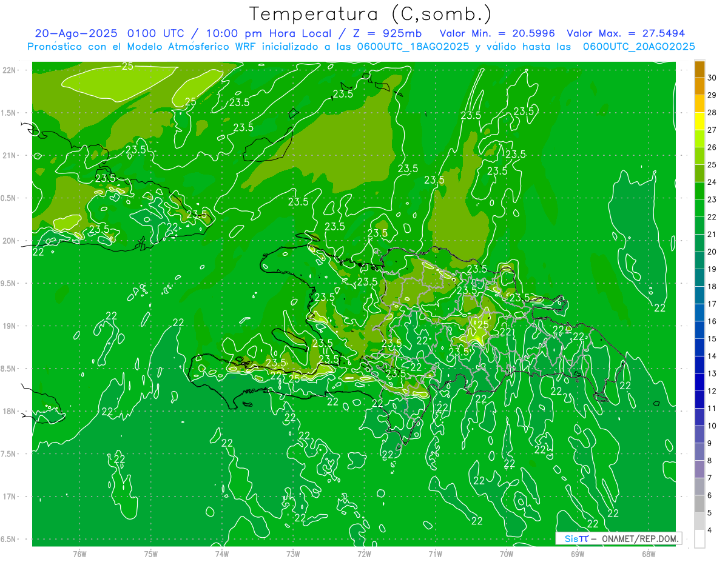The width and height of the screenshot is (728, 562).
Task: Click the 'Temperatura (C,somb.)' chart title
Action: pos(371,14)
